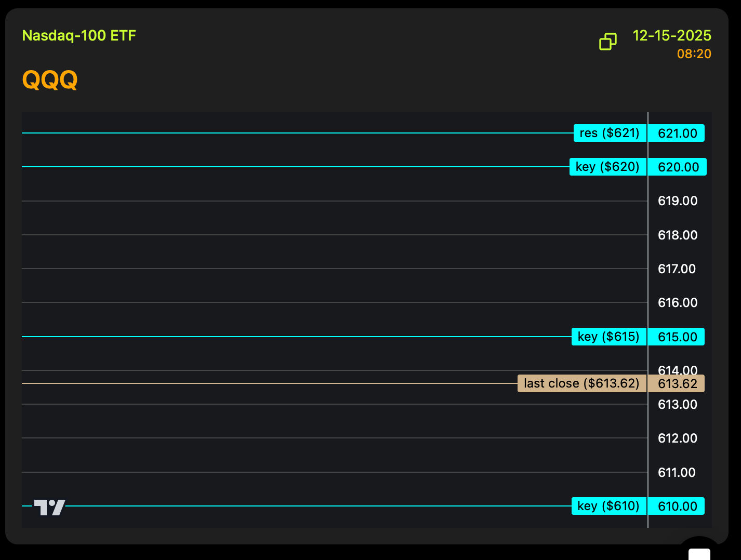Click the Nasdaq-100 ETF heading

[x=79, y=36]
